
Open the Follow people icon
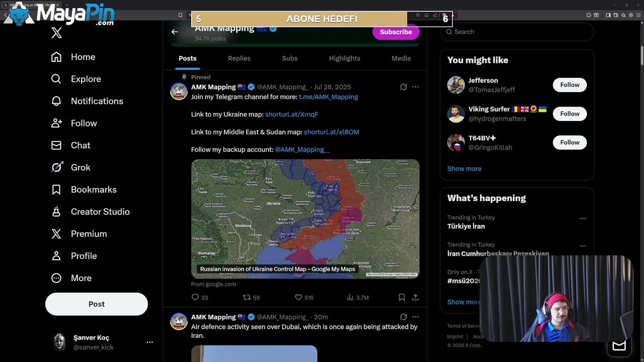(56, 123)
